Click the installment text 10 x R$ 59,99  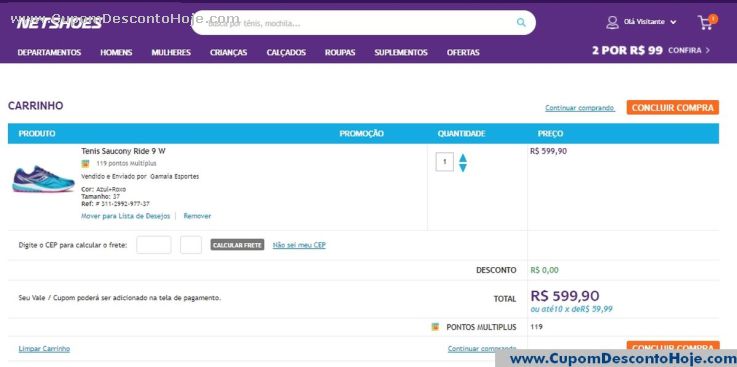pos(572,309)
